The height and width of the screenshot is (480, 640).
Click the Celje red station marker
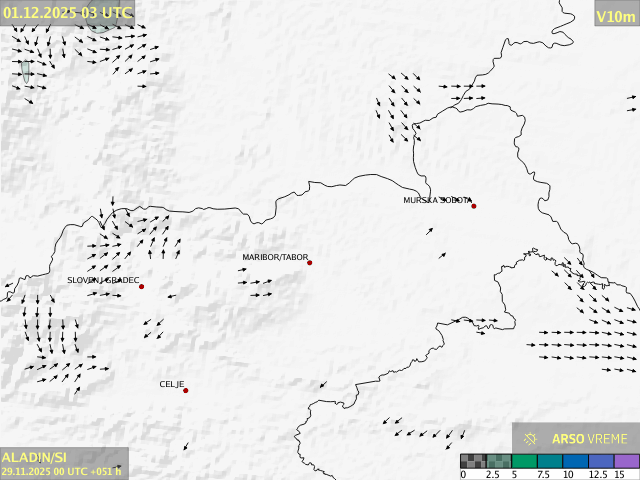click(186, 390)
